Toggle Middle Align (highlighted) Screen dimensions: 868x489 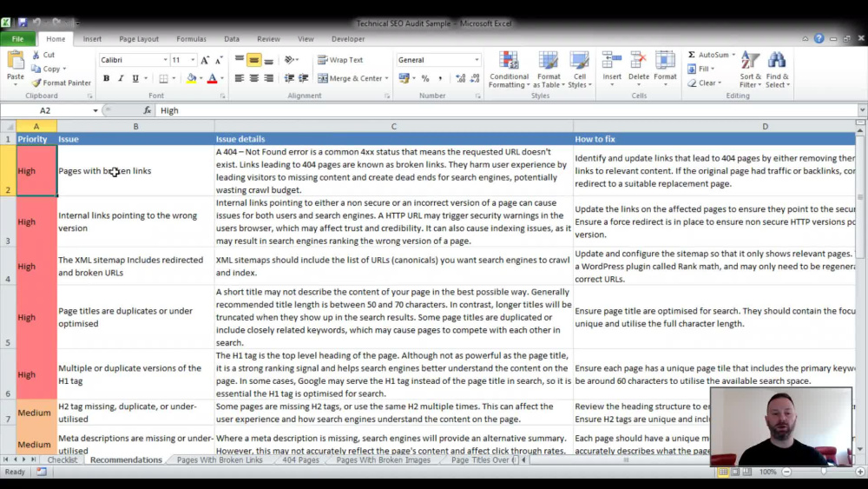254,60
